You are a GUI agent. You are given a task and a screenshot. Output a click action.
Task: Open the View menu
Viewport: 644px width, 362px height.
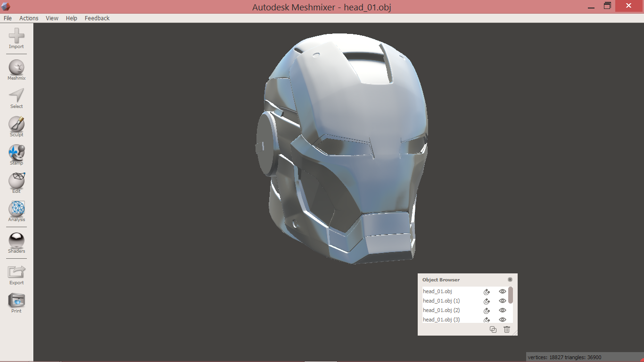[x=52, y=18]
